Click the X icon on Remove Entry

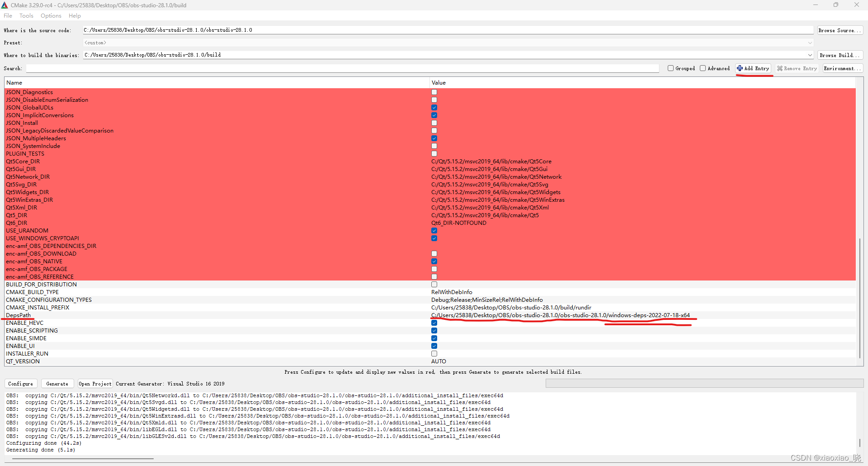[x=780, y=68]
